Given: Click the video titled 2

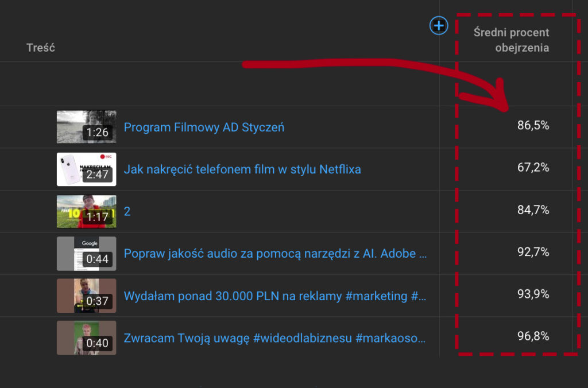Looking at the screenshot, I should coord(127,211).
